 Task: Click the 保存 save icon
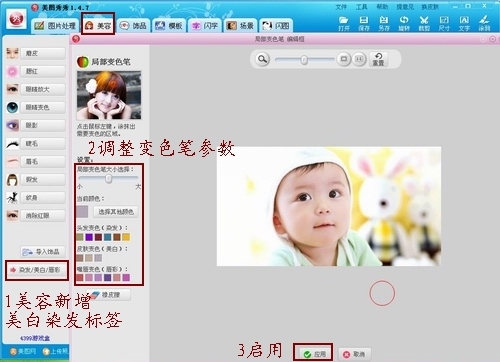click(364, 24)
